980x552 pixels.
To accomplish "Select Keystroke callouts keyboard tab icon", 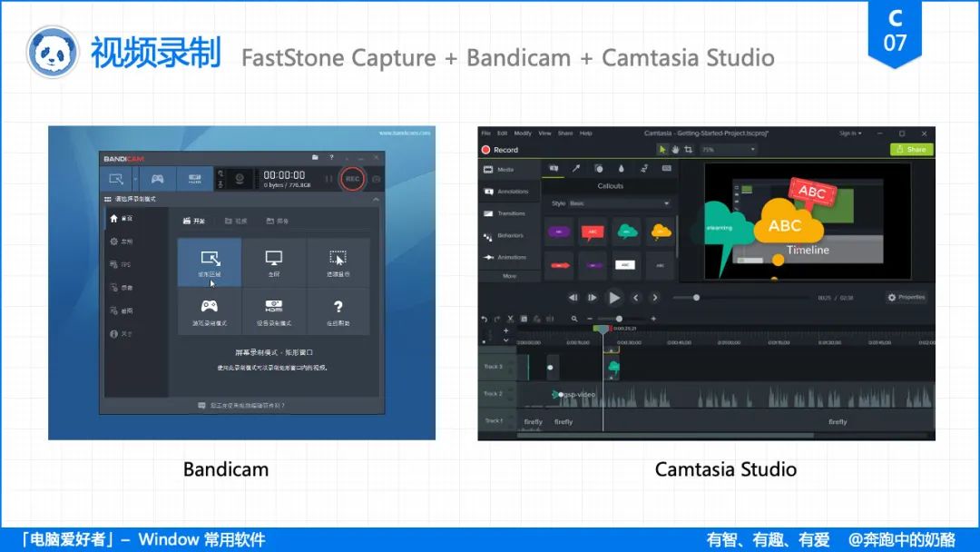I will tap(666, 168).
